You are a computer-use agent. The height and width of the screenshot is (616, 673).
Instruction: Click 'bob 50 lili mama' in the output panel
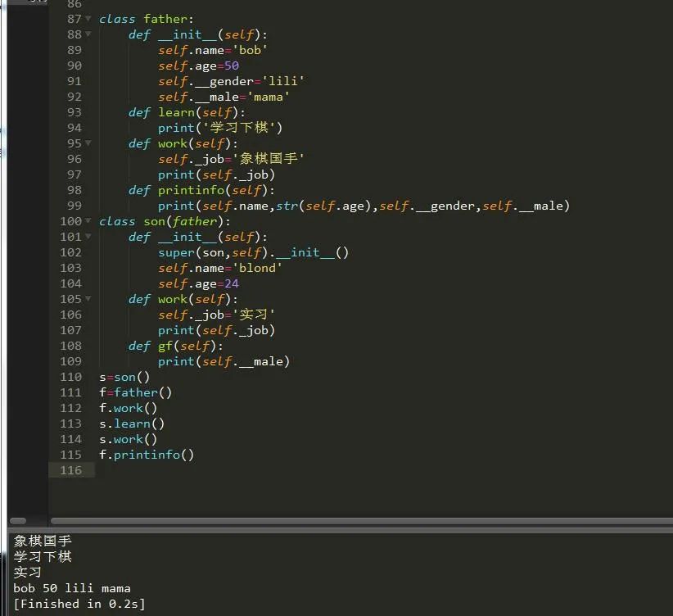(72, 588)
